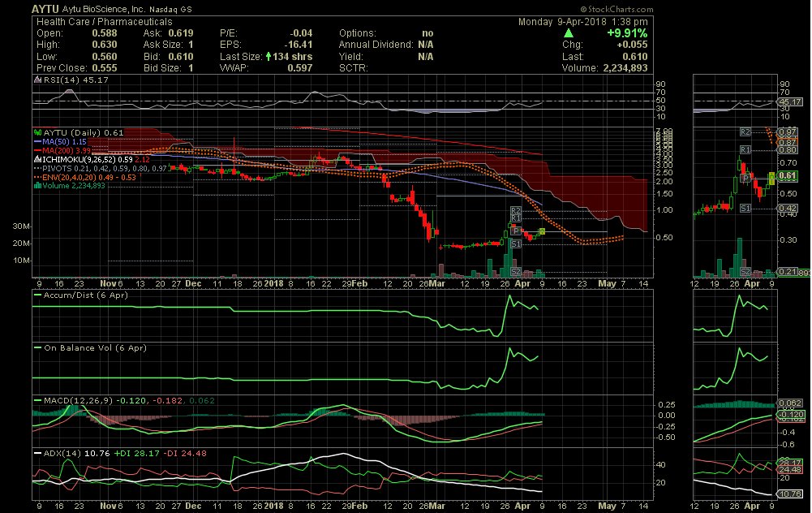812x513 pixels.
Task: Click the 30M volume axis label
Action: [21, 226]
